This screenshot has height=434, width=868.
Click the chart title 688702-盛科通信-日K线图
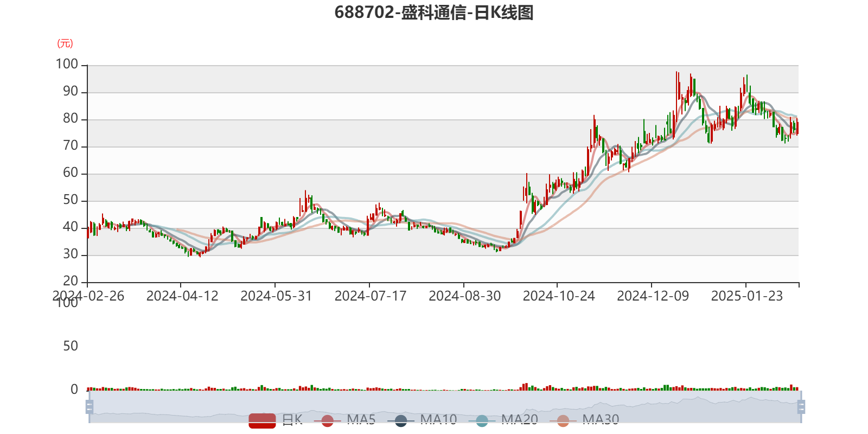tap(434, 12)
